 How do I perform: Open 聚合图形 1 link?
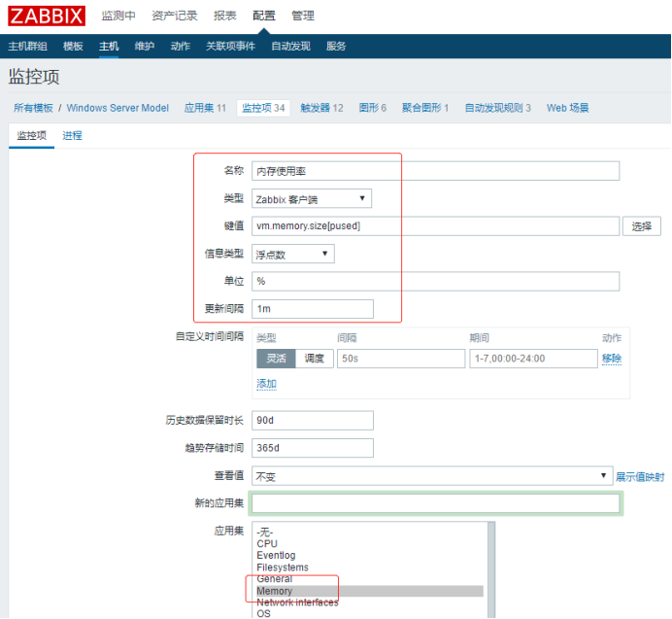[425, 108]
